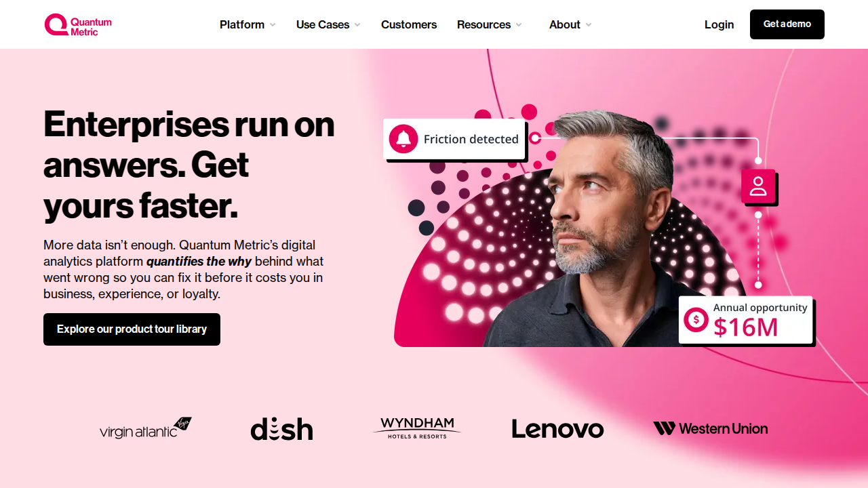Click the Friction detected card
The image size is (868, 488).
(x=454, y=139)
